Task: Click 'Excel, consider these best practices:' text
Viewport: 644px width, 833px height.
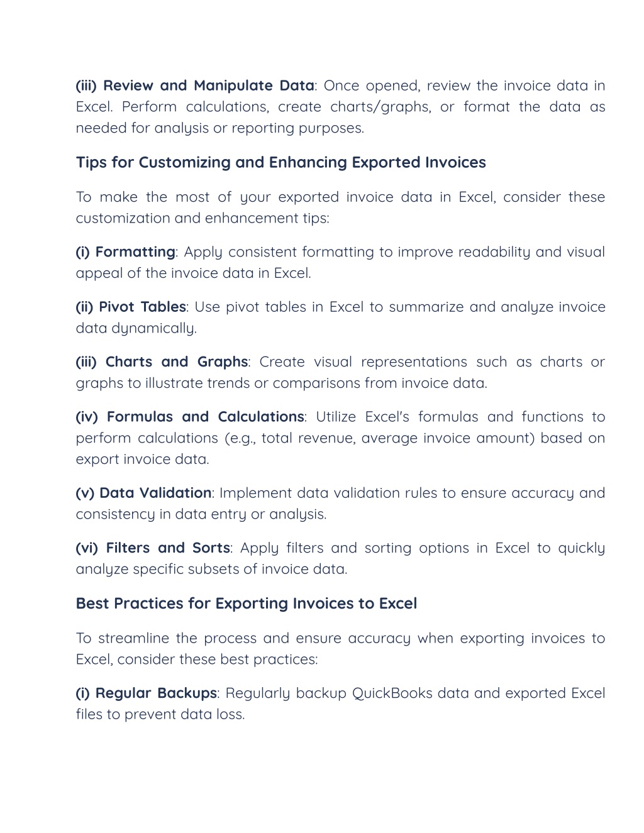Action: click(197, 659)
